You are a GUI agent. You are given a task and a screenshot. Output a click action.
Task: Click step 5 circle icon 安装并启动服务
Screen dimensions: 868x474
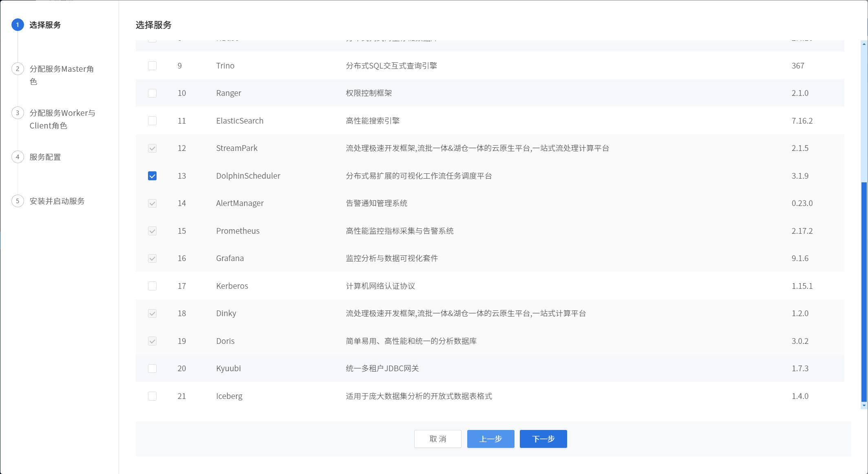(18, 201)
